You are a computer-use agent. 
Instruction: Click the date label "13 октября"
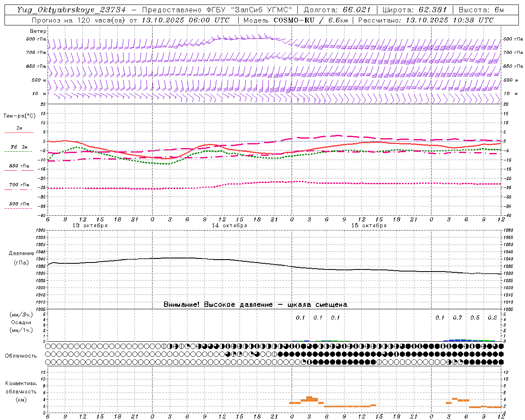(90, 226)
